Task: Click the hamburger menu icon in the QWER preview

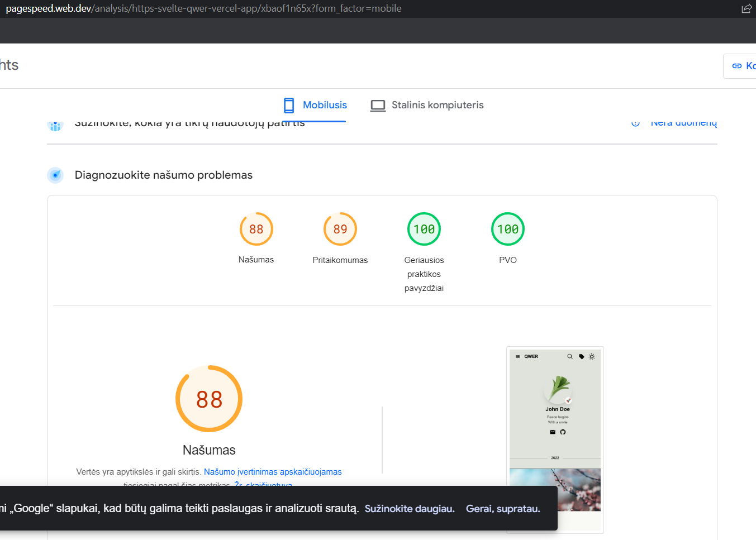Action: 518,356
